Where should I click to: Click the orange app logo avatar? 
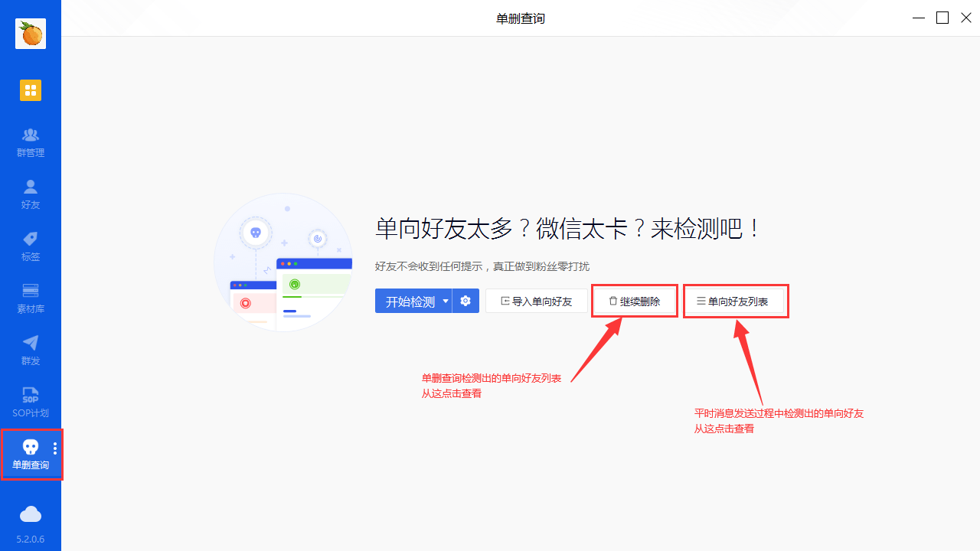[31, 34]
